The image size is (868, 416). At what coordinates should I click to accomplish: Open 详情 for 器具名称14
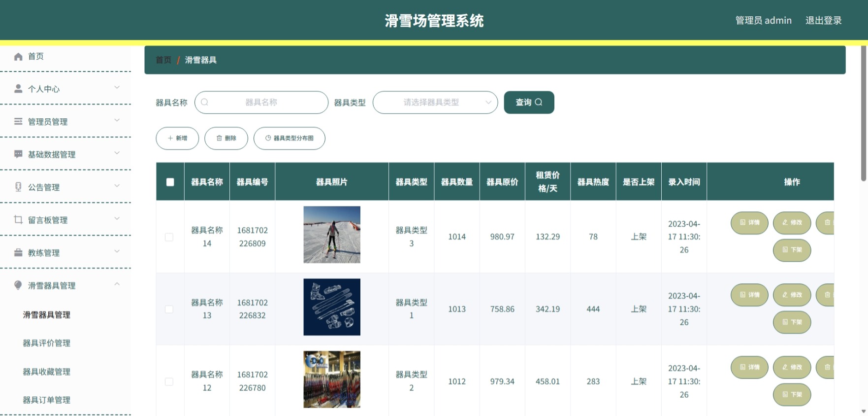pos(749,223)
